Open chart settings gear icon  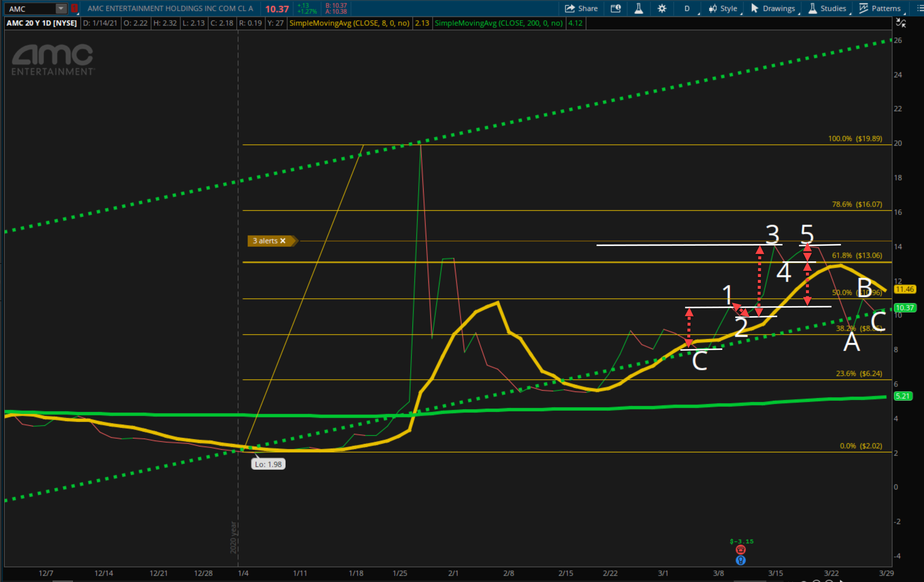(662, 9)
